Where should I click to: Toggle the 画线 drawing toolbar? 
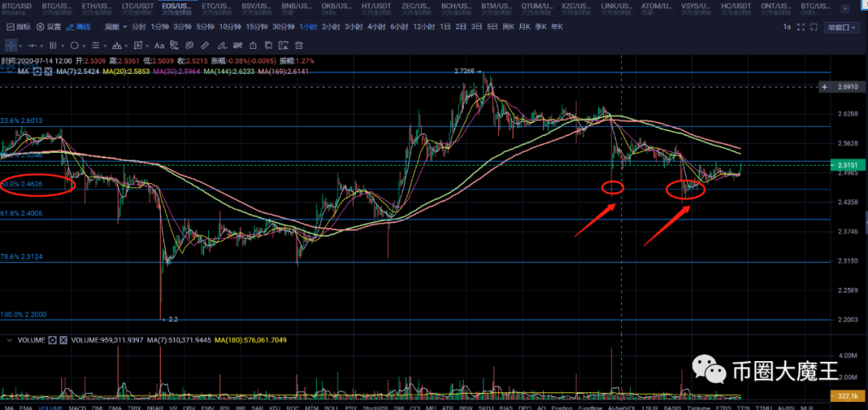point(76,27)
